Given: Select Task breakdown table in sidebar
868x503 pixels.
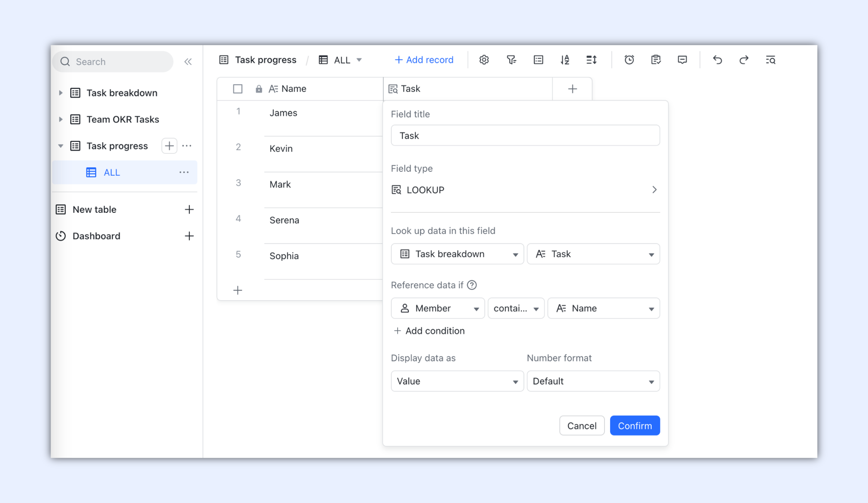Looking at the screenshot, I should point(122,93).
